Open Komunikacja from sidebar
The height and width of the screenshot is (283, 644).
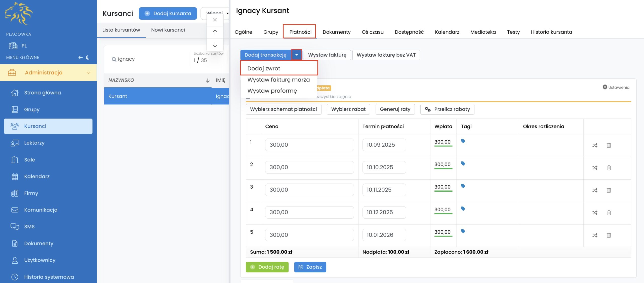click(41, 210)
